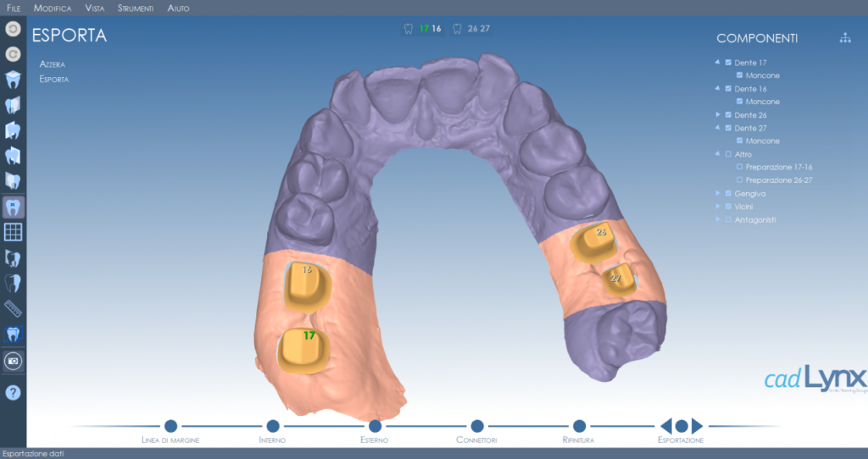Collapse the Dente 16 tree node

pyautogui.click(x=717, y=88)
